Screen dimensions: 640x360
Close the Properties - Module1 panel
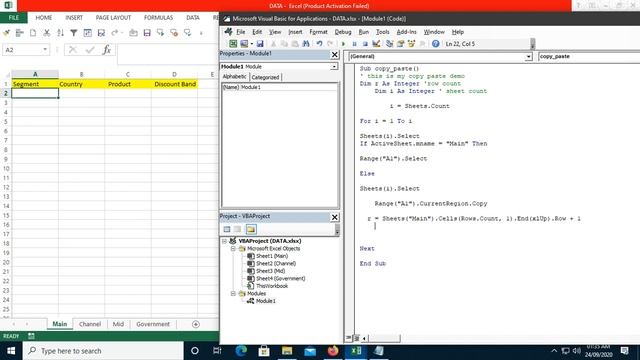pos(335,54)
